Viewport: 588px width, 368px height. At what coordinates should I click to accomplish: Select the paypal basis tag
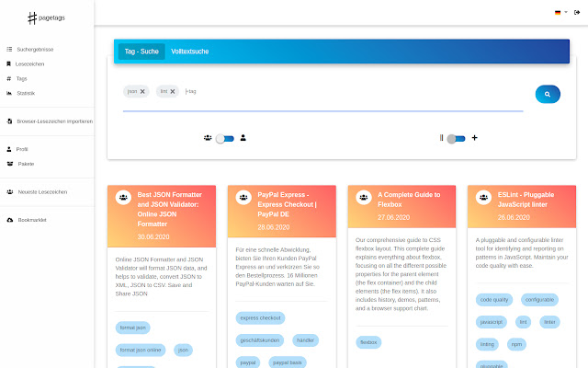pyautogui.click(x=288, y=362)
